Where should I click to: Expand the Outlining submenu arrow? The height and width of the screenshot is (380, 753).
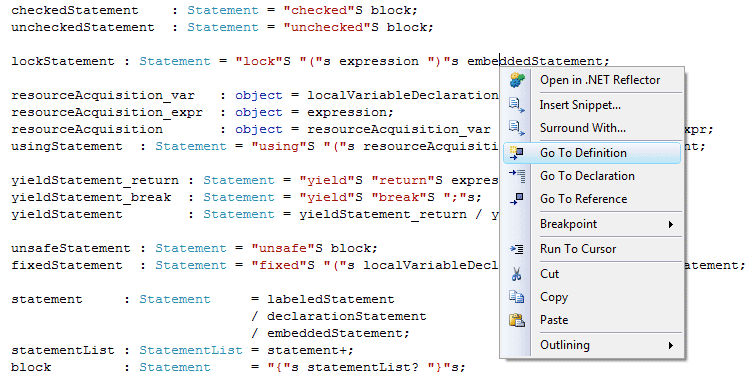pyautogui.click(x=670, y=345)
